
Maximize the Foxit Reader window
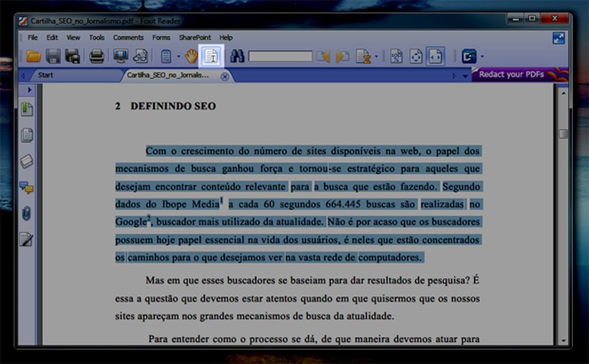tap(532, 19)
